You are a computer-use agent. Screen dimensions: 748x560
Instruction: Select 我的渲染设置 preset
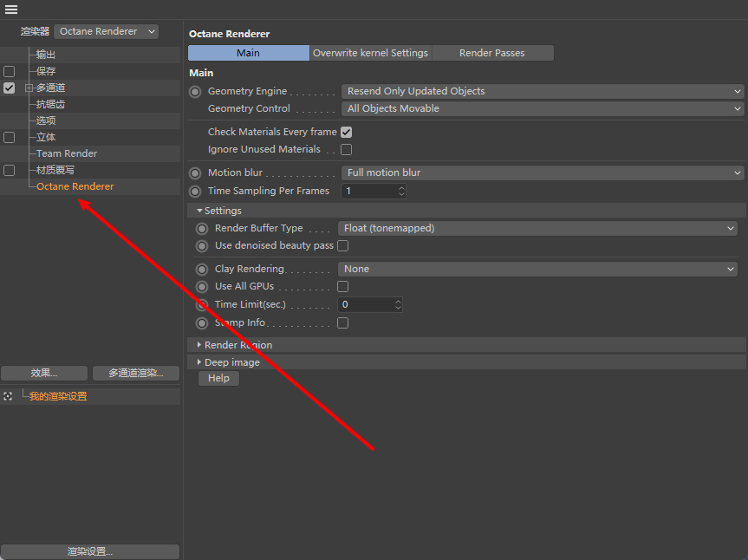pyautogui.click(x=58, y=396)
